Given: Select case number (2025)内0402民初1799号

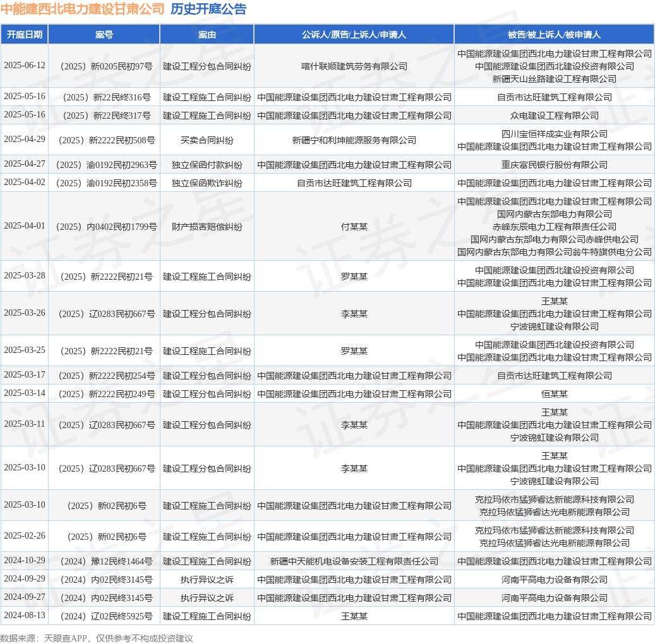Looking at the screenshot, I should tap(104, 227).
